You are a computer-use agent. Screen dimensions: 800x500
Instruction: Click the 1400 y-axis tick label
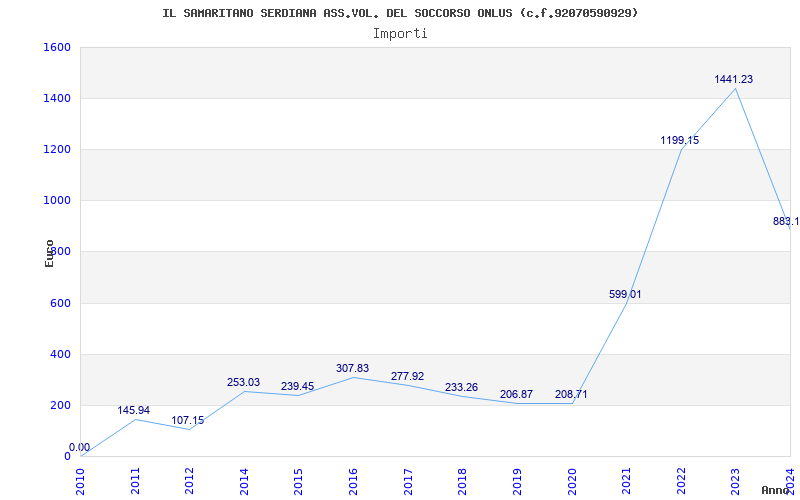click(58, 98)
